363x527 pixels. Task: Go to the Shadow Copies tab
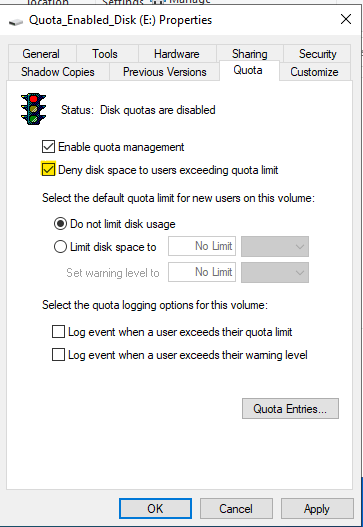(x=58, y=72)
